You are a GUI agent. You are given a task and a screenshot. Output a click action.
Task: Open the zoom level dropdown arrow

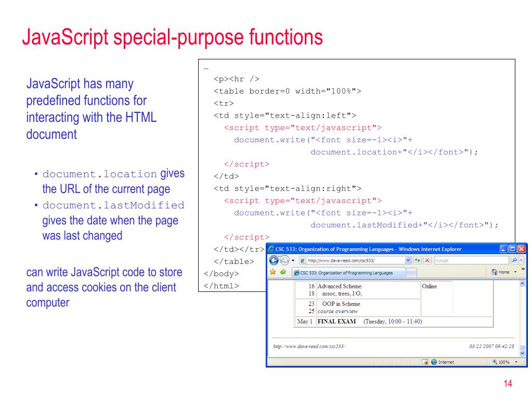tap(516, 362)
